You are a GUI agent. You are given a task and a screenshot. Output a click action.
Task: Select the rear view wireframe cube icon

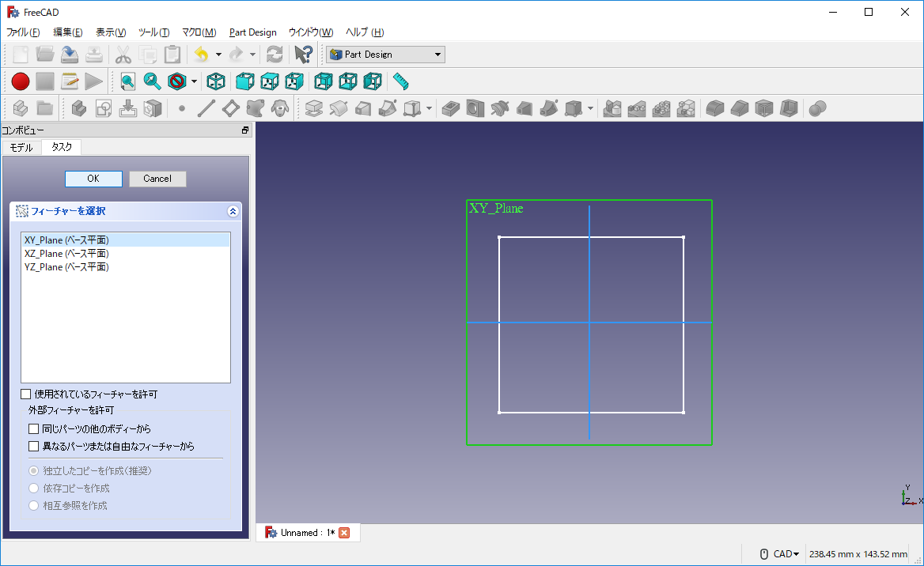(324, 81)
